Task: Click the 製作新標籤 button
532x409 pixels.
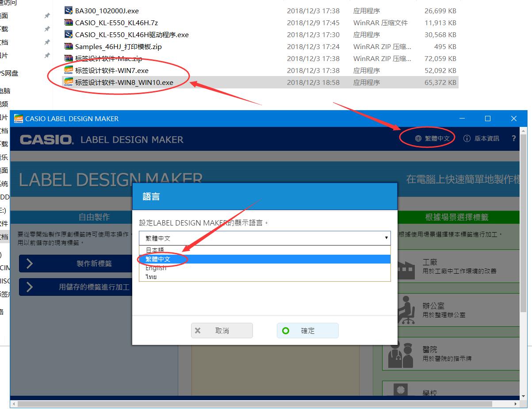Action: 76,264
